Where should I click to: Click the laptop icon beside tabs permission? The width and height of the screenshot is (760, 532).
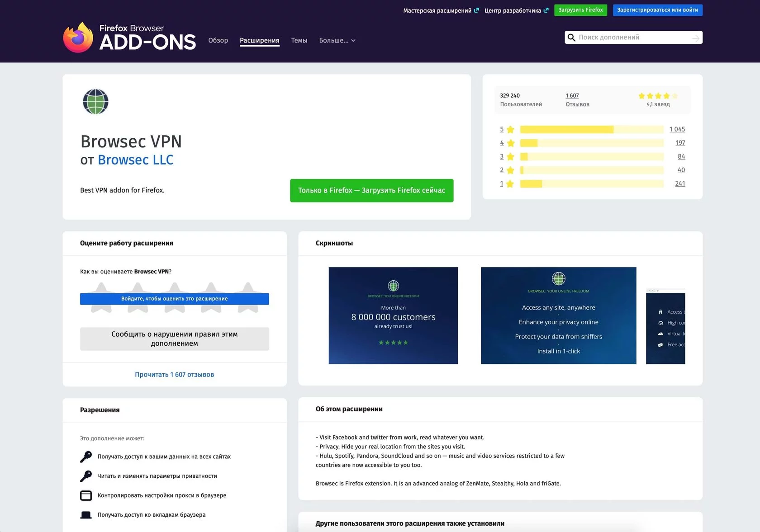(x=86, y=515)
